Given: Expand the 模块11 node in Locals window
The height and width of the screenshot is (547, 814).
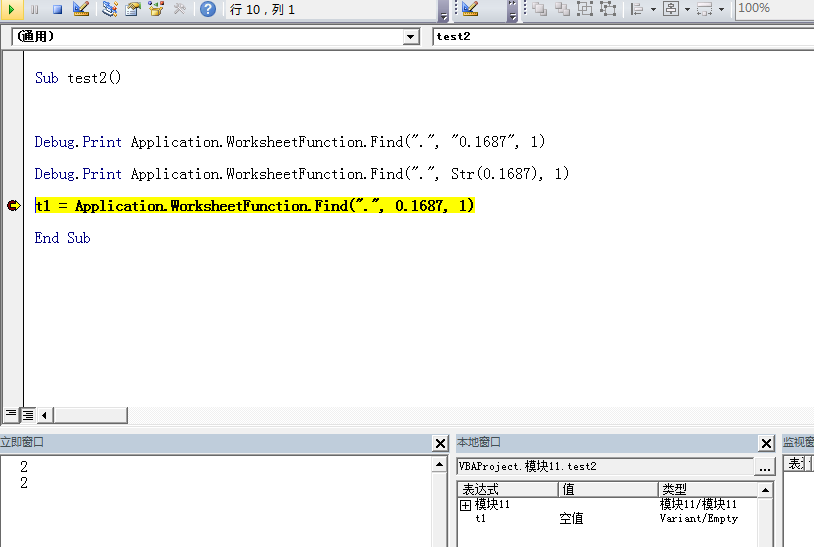Looking at the screenshot, I should click(466, 504).
